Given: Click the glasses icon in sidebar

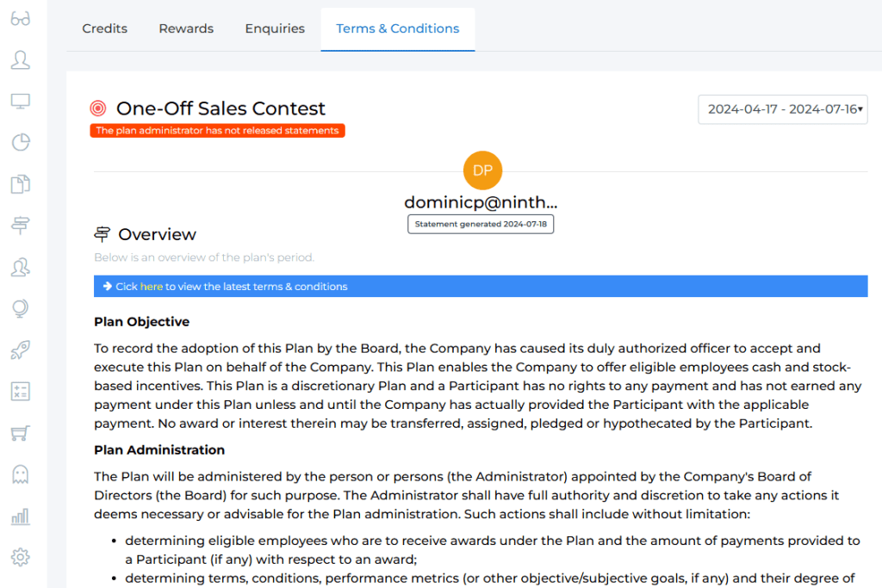Looking at the screenshot, I should [21, 19].
